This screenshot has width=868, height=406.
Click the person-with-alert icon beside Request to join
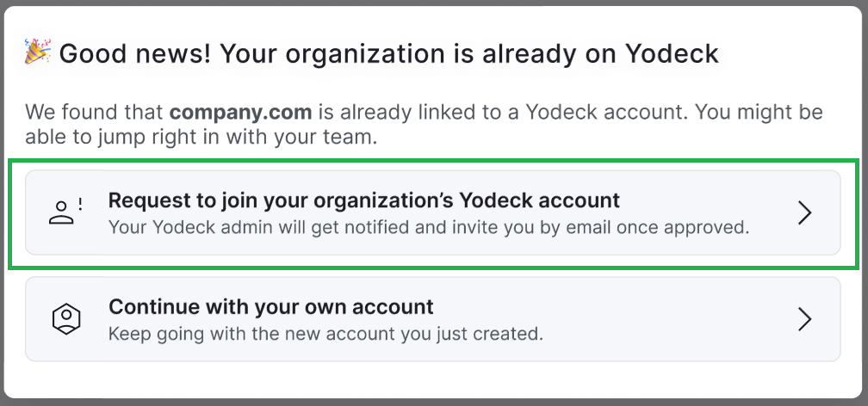[65, 212]
